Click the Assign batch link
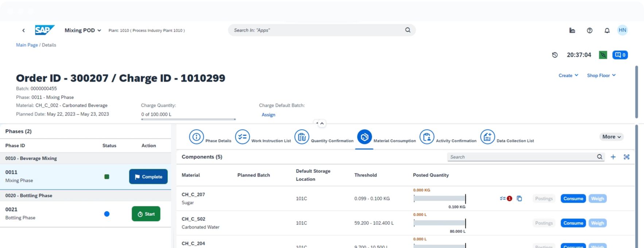644x248 pixels. coord(268,115)
